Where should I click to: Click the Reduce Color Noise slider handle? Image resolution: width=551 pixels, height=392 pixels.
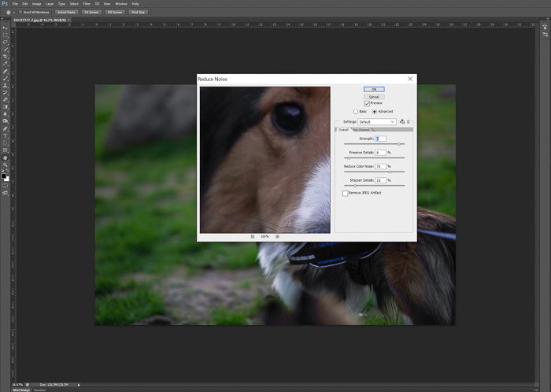(x=390, y=172)
